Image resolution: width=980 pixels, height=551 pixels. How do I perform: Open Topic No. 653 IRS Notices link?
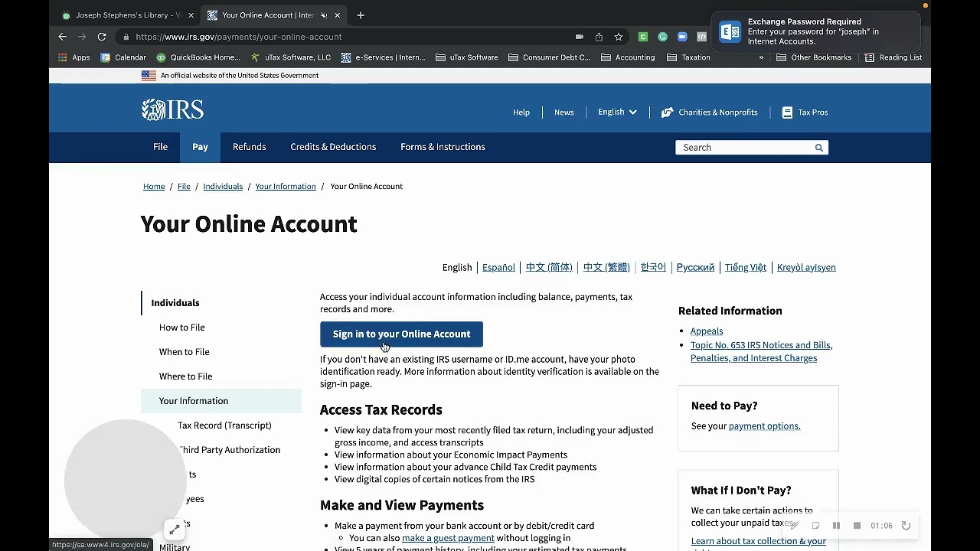[x=762, y=351]
